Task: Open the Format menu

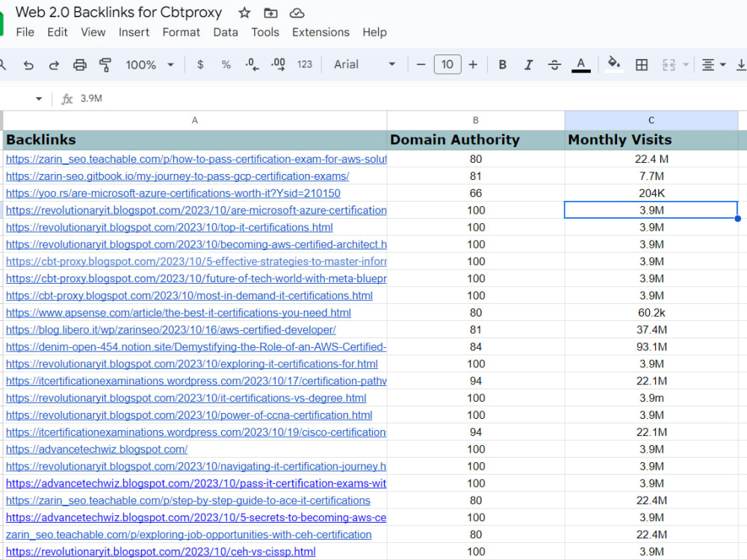Action: tap(181, 32)
